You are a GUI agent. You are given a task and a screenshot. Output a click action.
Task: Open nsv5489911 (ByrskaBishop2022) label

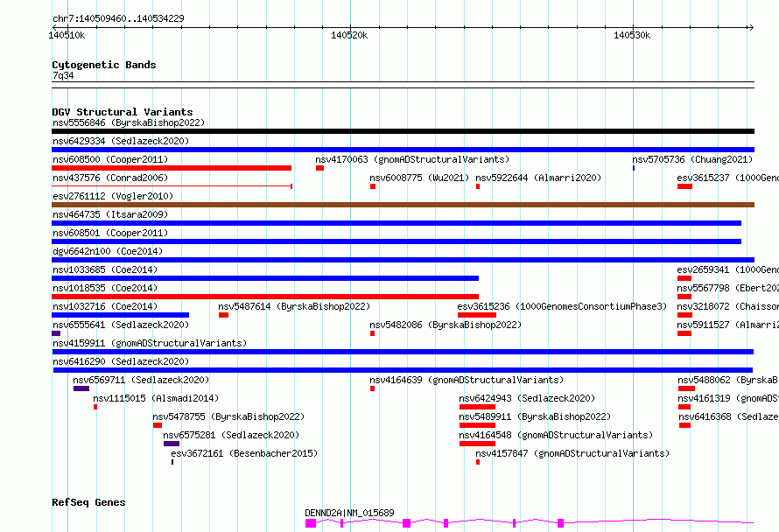coord(535,416)
